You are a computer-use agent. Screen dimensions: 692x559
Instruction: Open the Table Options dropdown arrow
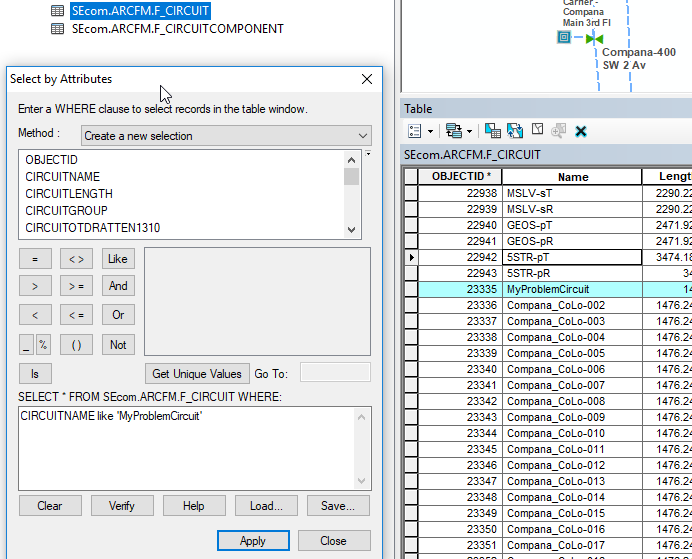point(430,131)
